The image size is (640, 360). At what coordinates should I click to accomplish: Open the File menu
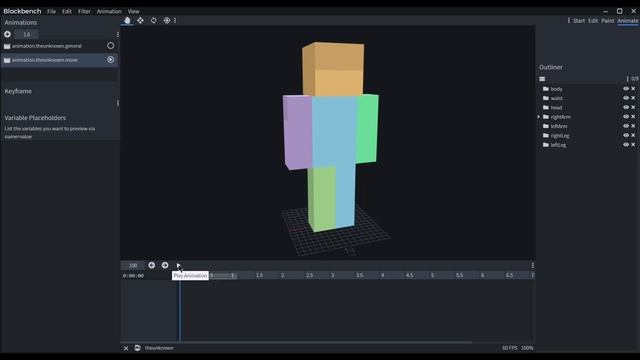(x=51, y=11)
